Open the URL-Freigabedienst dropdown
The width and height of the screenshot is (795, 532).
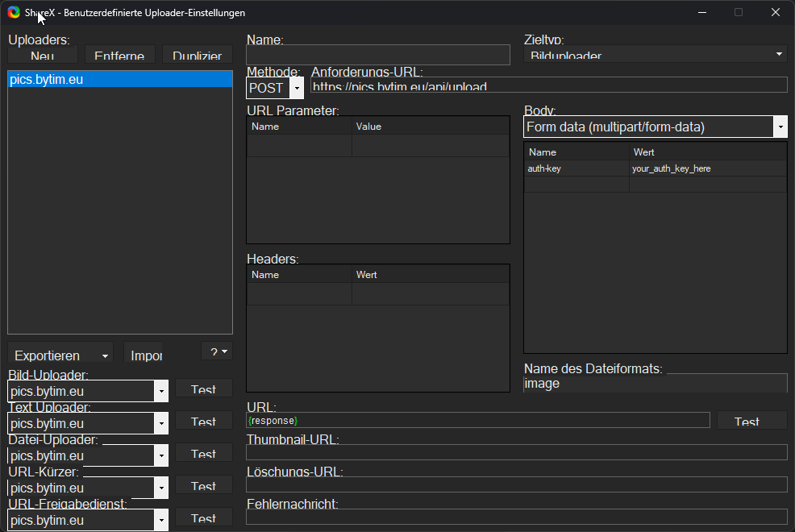pos(88,521)
